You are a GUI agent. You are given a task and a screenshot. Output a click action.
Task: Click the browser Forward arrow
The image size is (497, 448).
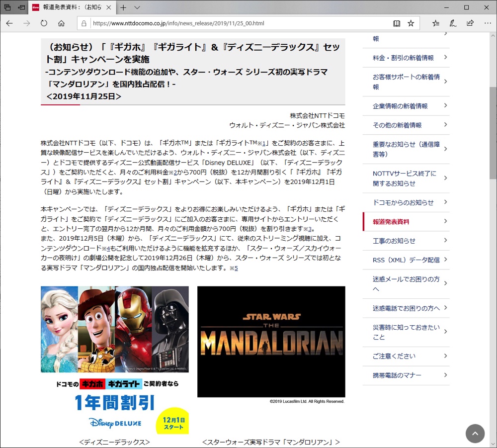point(27,23)
